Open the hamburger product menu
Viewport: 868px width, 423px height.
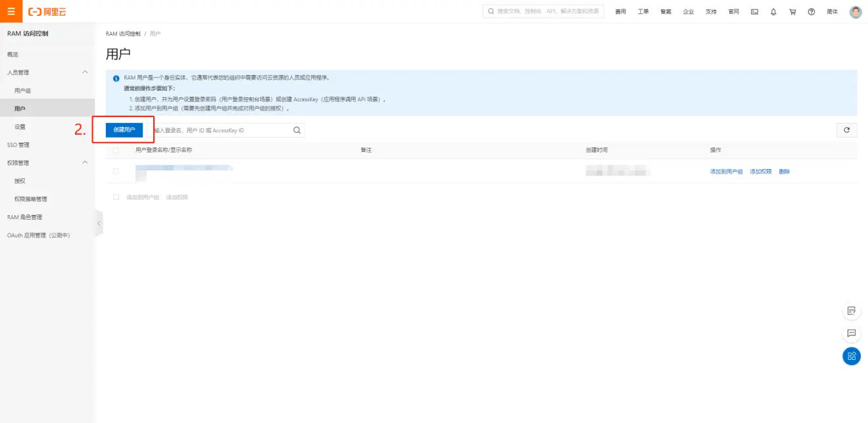coord(10,11)
